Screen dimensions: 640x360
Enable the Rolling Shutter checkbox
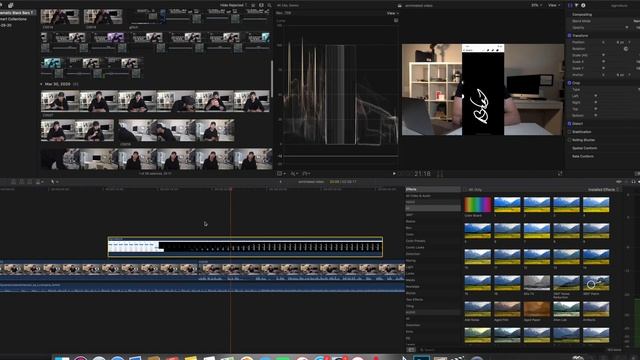(x=569, y=140)
